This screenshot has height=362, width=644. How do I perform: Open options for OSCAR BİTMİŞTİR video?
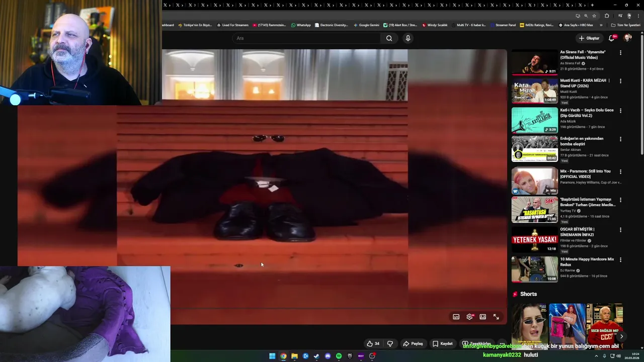coord(620,230)
